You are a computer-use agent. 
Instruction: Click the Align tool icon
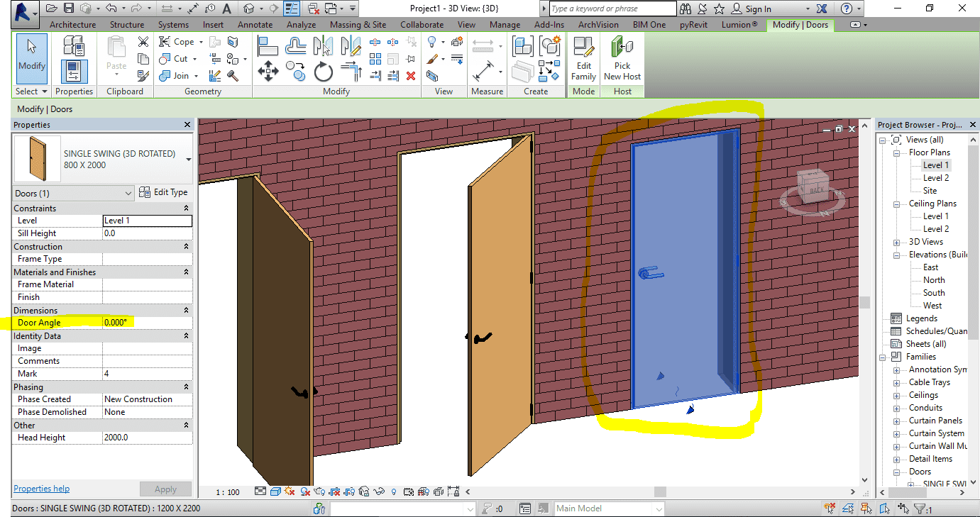(x=268, y=46)
